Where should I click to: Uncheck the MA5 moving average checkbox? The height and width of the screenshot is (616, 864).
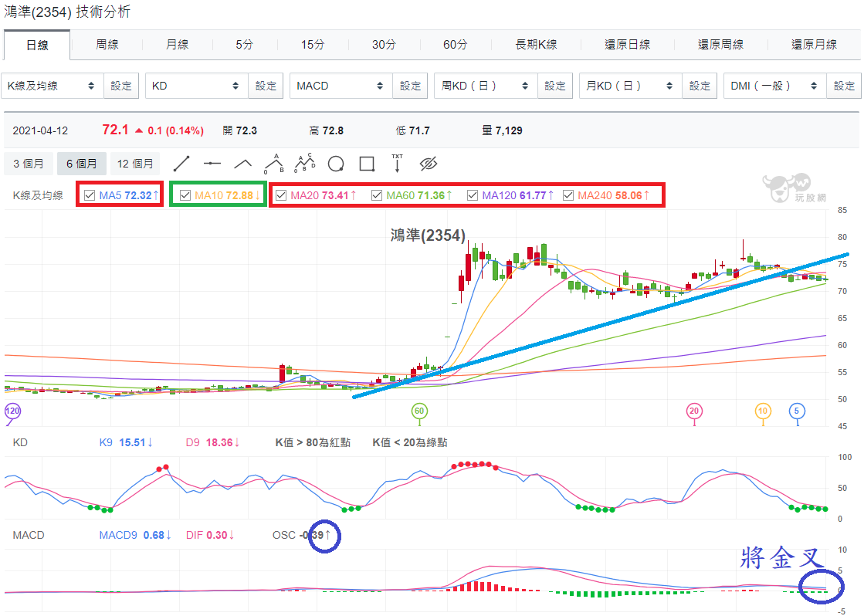pos(90,195)
